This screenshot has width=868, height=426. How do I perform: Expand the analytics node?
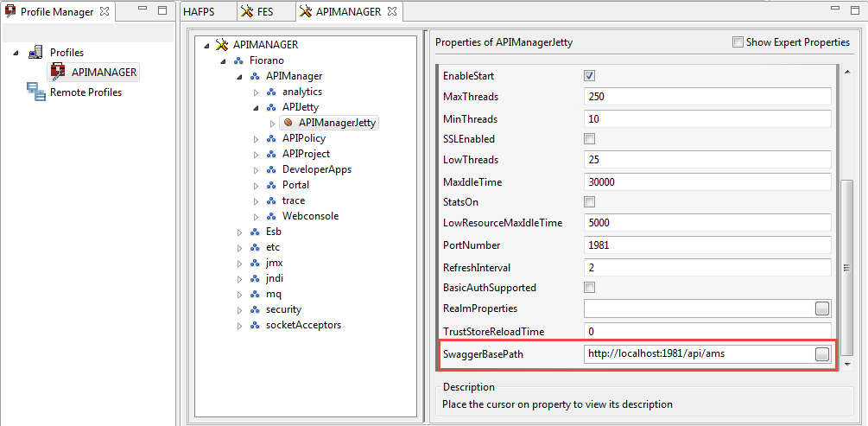(256, 92)
